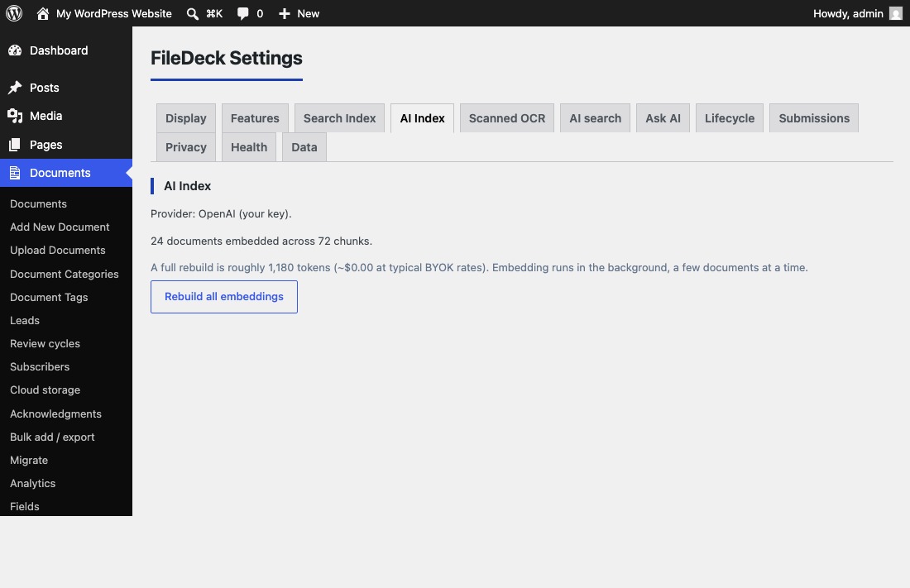Open Acknowledgments page

click(x=55, y=414)
